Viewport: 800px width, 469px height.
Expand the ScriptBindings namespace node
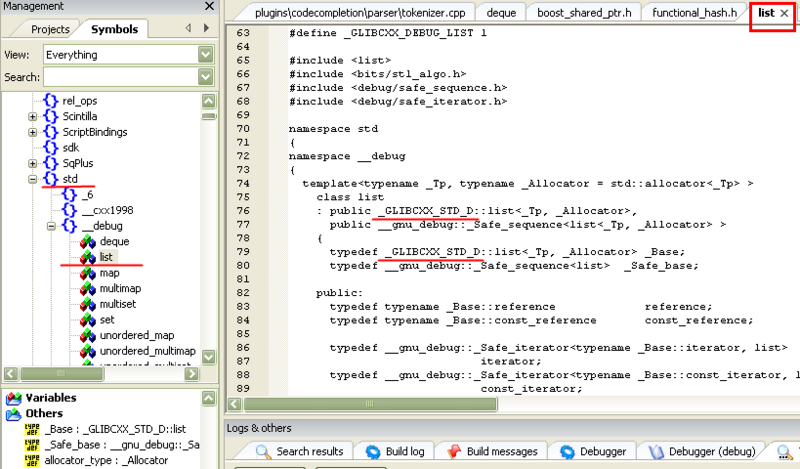(x=33, y=133)
